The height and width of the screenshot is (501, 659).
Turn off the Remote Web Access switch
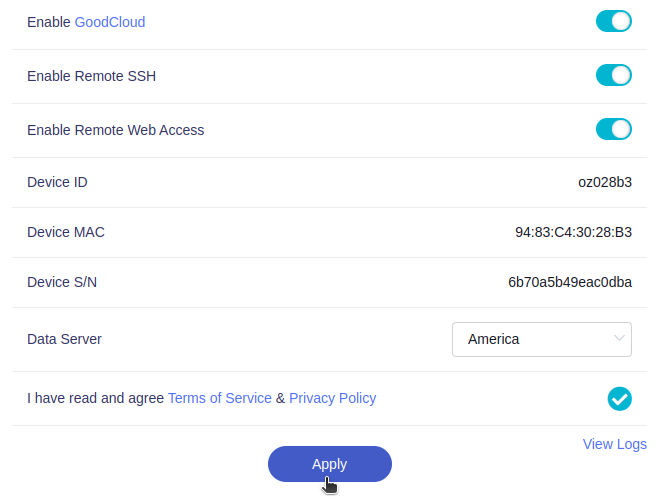613,129
